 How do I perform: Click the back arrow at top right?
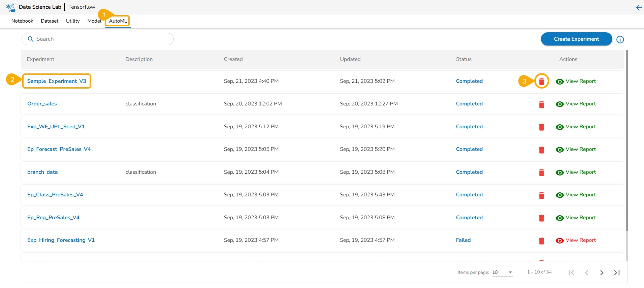click(x=639, y=7)
